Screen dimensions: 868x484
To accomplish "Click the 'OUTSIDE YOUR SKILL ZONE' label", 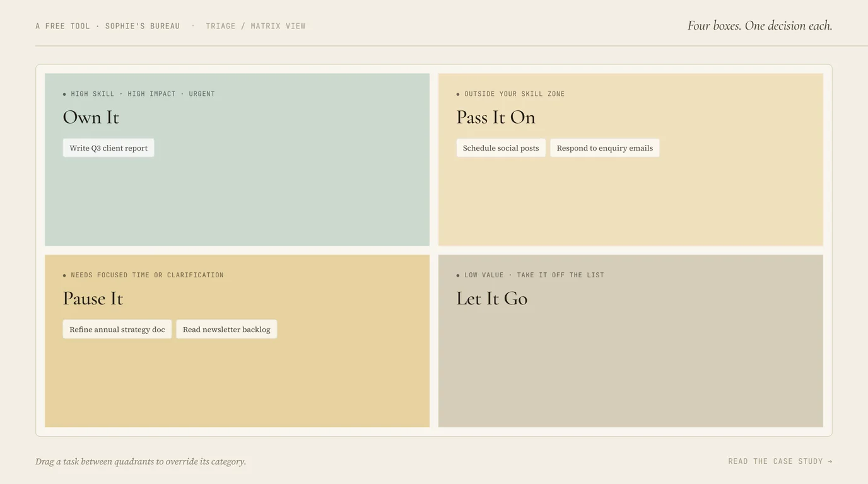I will click(x=515, y=94).
